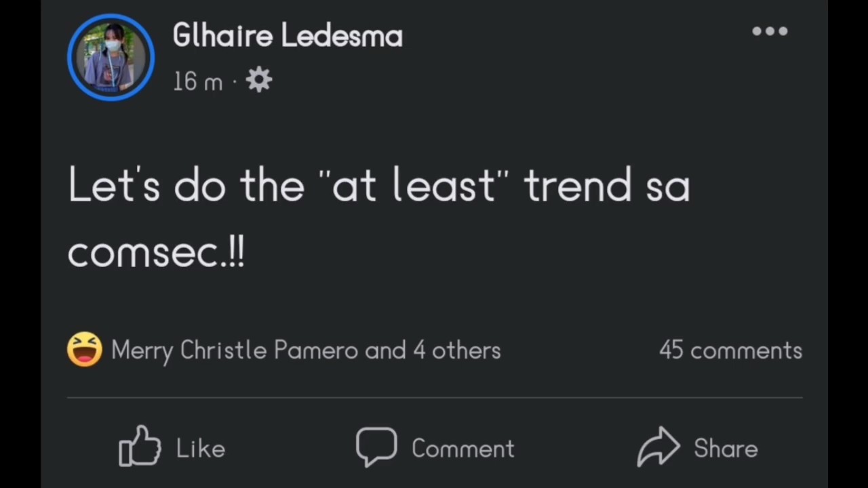This screenshot has width=868, height=488.
Task: View the 45 comments on the post
Action: (x=730, y=350)
